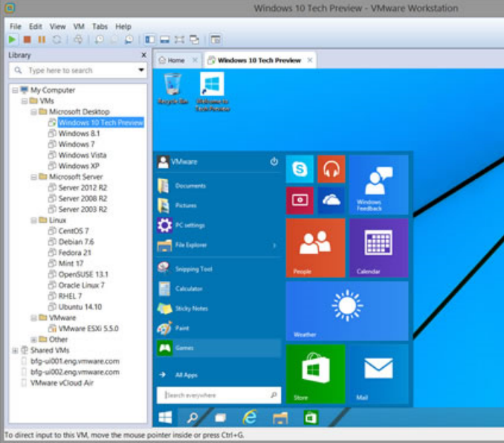Launch Internet Explorer from the taskbar
The image size is (504, 443).
coord(250,418)
